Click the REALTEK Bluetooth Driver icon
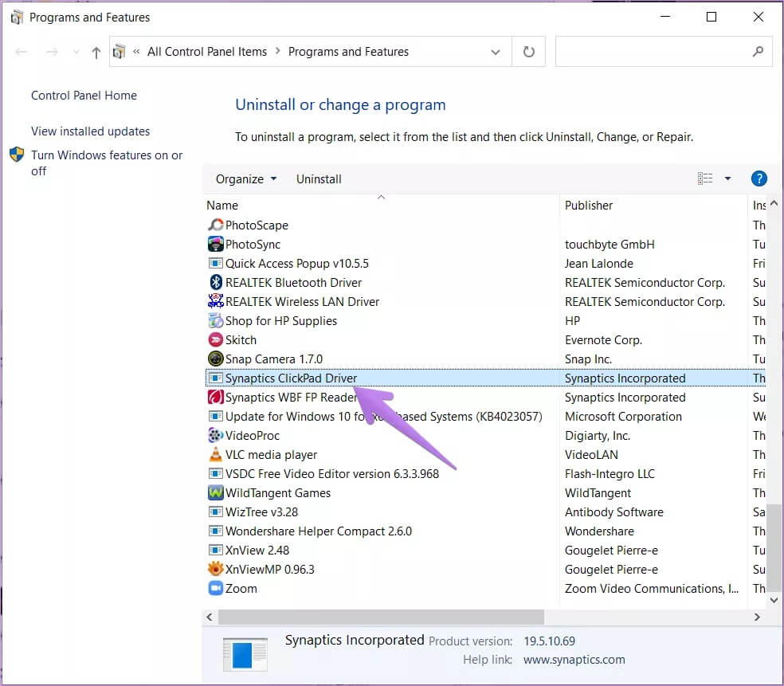The image size is (784, 686). click(x=215, y=282)
